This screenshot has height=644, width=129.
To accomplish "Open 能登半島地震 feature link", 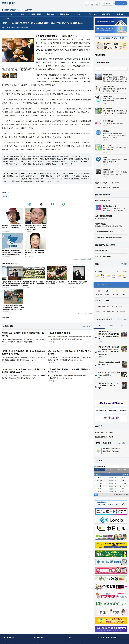I will coord(111,78).
